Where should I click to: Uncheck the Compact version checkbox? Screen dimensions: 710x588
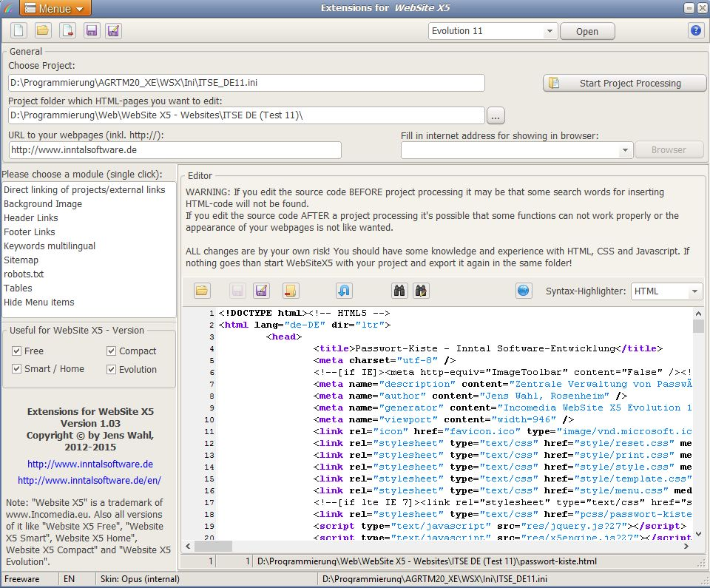click(112, 351)
